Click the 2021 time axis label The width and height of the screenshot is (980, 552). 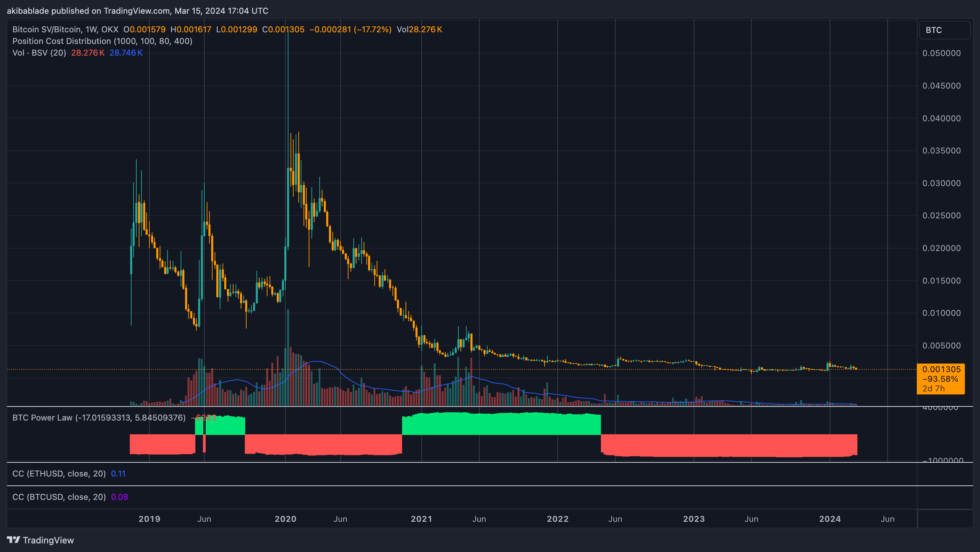click(x=422, y=519)
